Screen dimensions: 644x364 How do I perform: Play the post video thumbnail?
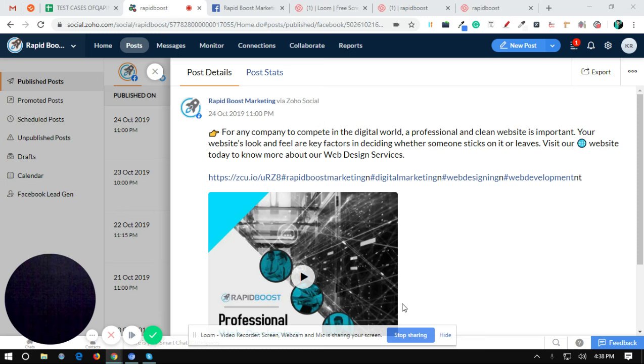tap(303, 277)
